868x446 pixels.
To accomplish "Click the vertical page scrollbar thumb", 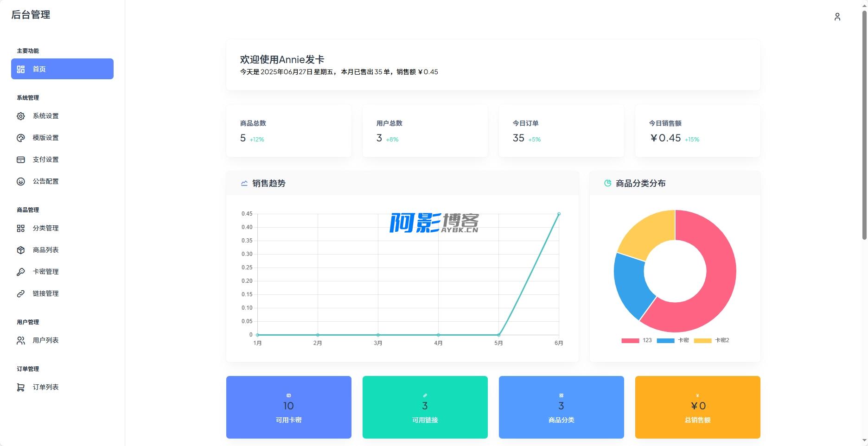I will [864, 125].
